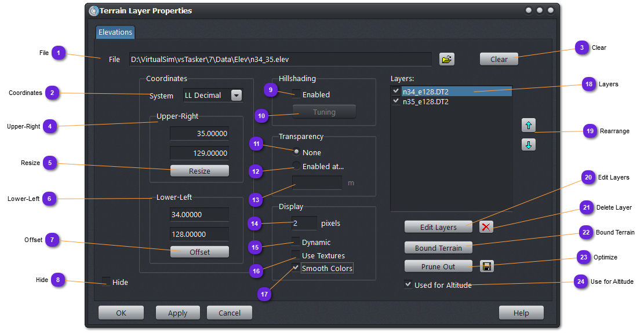Click the browse folder icon next to File path
The width and height of the screenshot is (644, 333).
446,59
